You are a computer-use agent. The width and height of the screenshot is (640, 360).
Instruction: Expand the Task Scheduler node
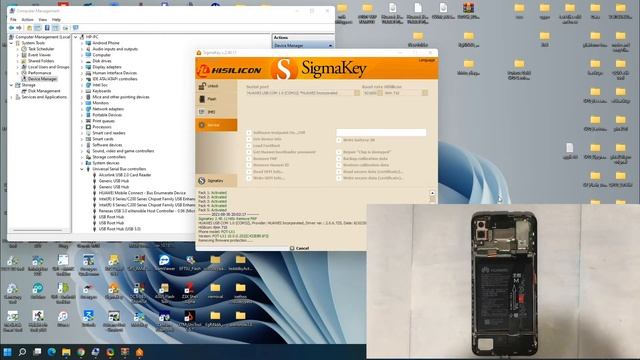[18, 49]
